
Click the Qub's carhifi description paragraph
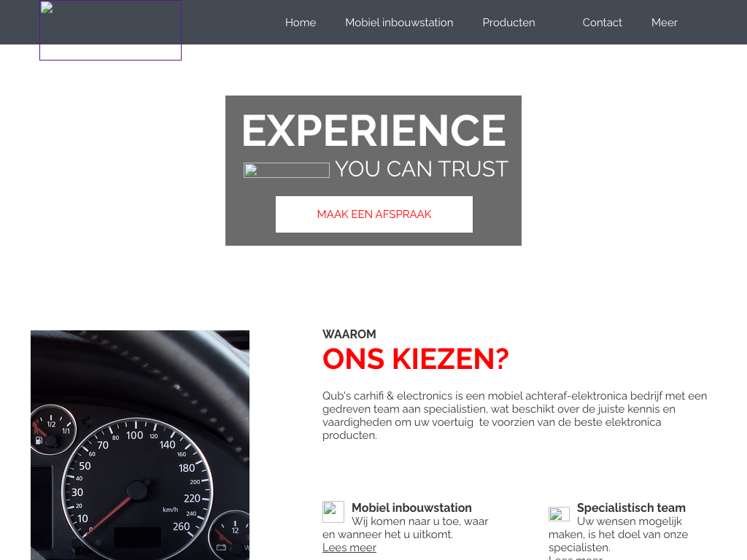tap(514, 415)
